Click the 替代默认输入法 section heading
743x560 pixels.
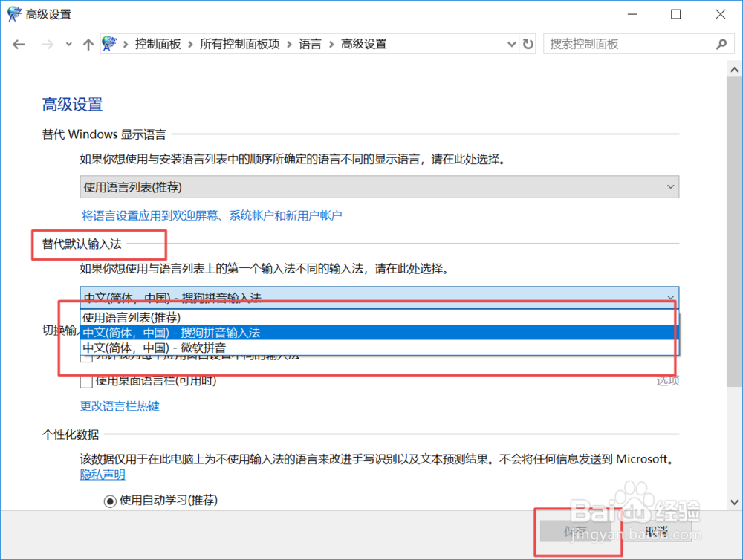pos(82,244)
